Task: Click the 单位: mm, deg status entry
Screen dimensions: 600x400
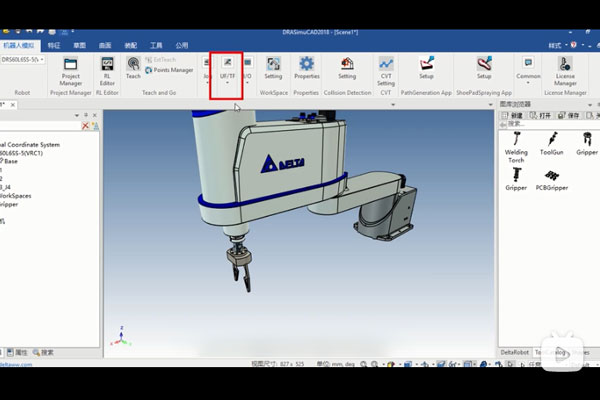Action: point(336,364)
